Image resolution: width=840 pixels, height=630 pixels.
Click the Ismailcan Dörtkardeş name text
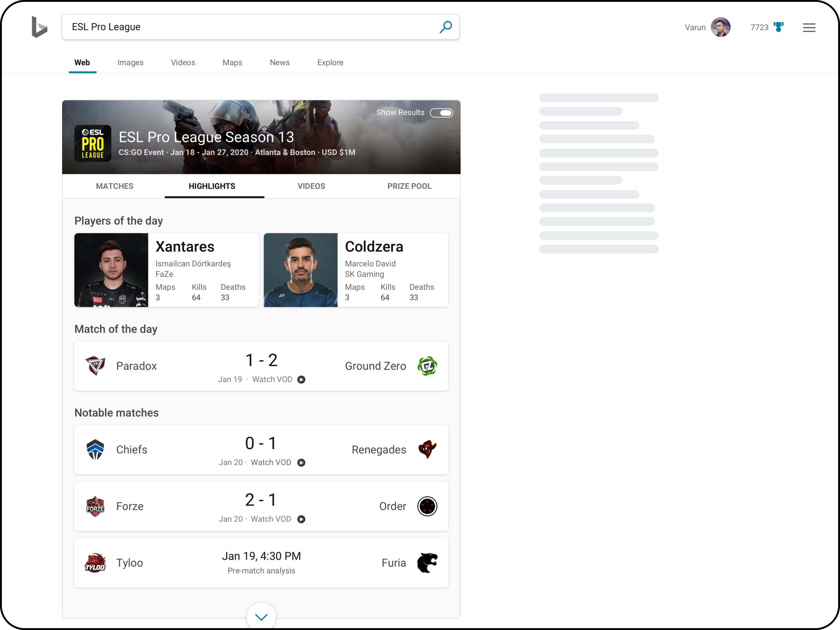[193, 264]
